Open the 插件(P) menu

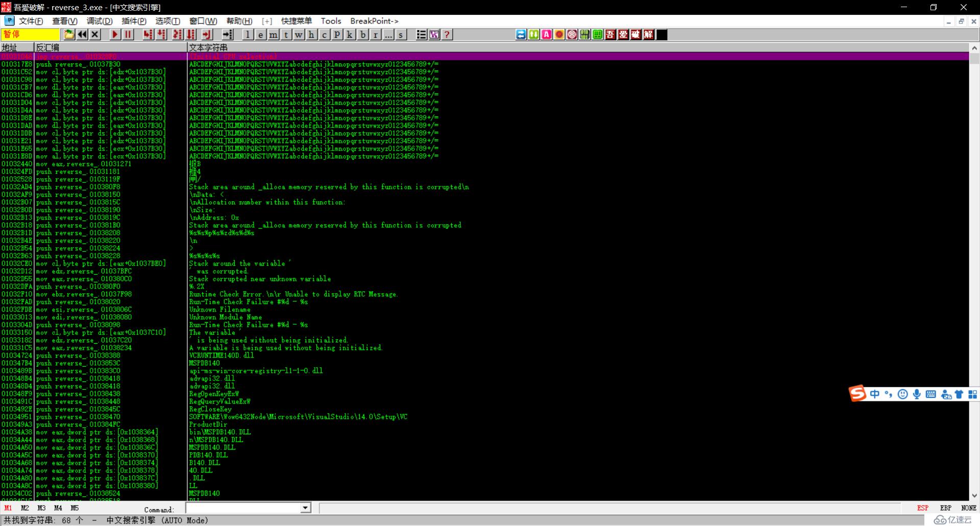point(134,21)
